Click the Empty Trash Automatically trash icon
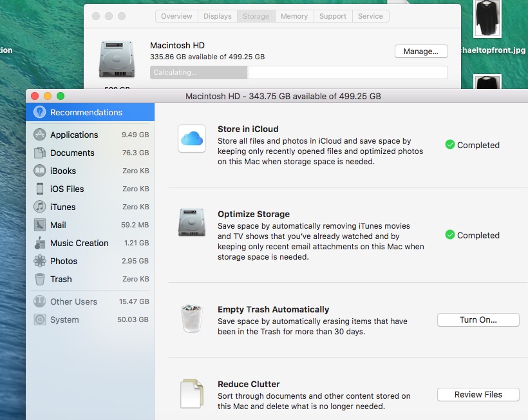Viewport: 528px width, 420px height. 192,318
